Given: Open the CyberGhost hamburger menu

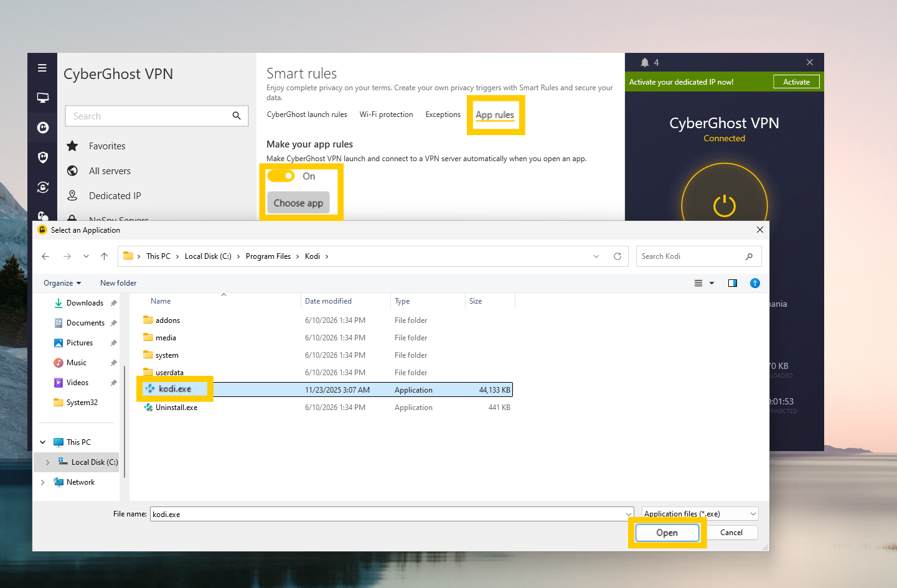Looking at the screenshot, I should [x=42, y=68].
